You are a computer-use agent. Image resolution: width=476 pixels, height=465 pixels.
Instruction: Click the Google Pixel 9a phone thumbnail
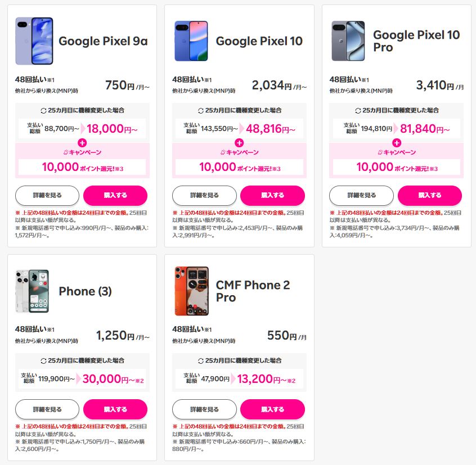[35, 42]
